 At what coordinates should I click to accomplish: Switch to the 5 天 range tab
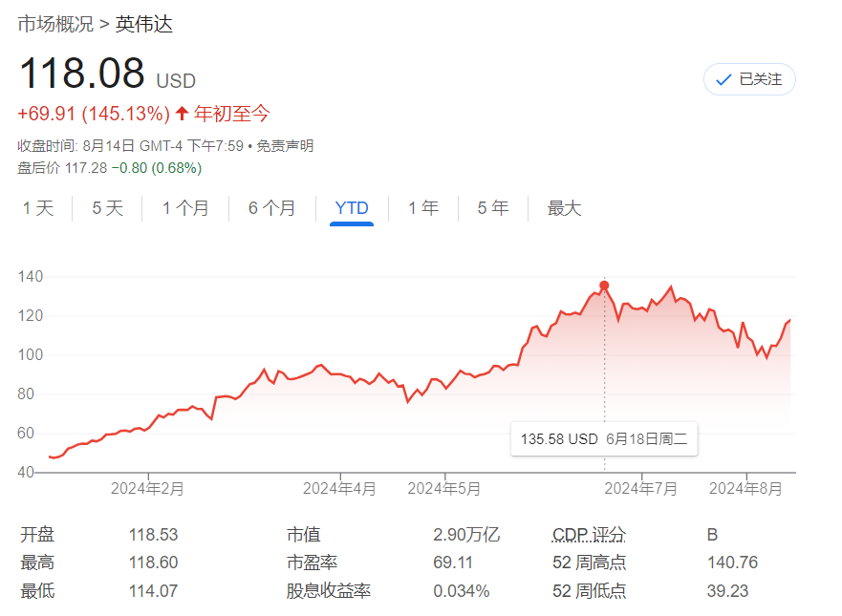click(x=107, y=208)
